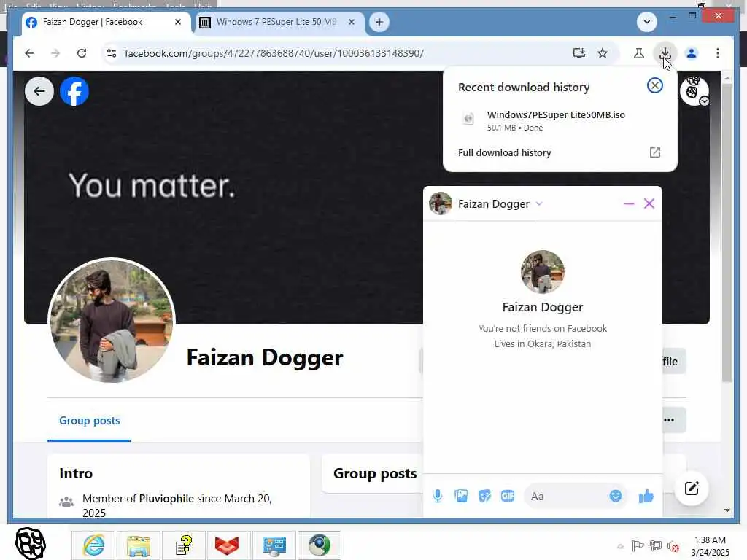Open the tab search dropdown
Image resolution: width=747 pixels, height=560 pixels.
point(646,22)
